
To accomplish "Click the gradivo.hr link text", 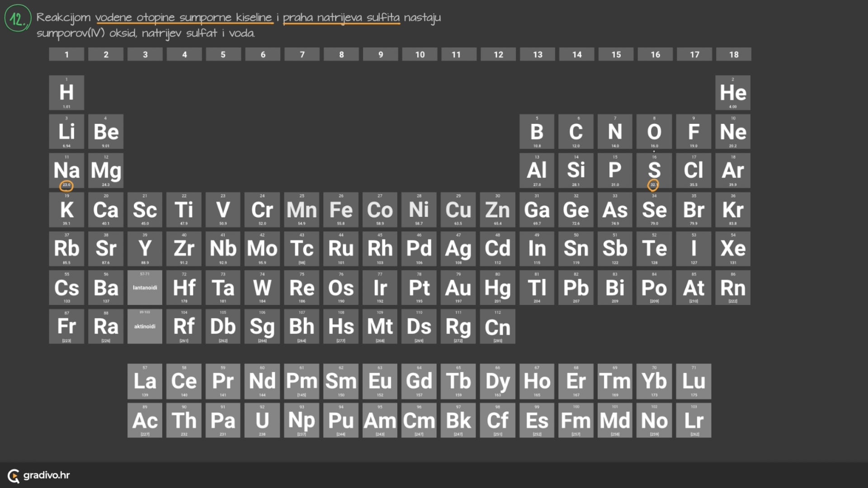I will coord(47,475).
